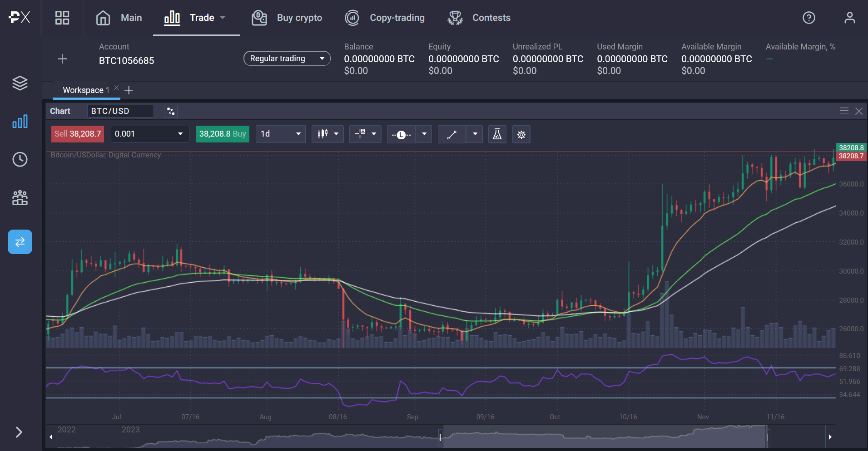Expand the Trade dropdown arrow
The image size is (868, 451).
[x=223, y=18]
